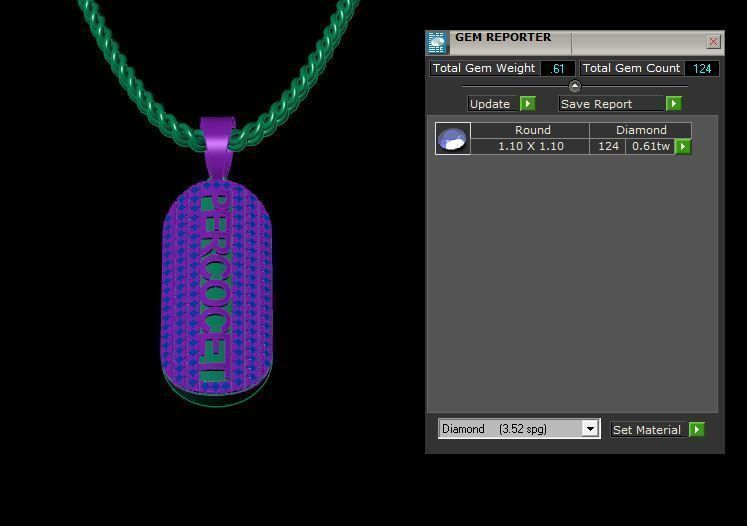Click the 'Total Gem Count' label

click(631, 68)
